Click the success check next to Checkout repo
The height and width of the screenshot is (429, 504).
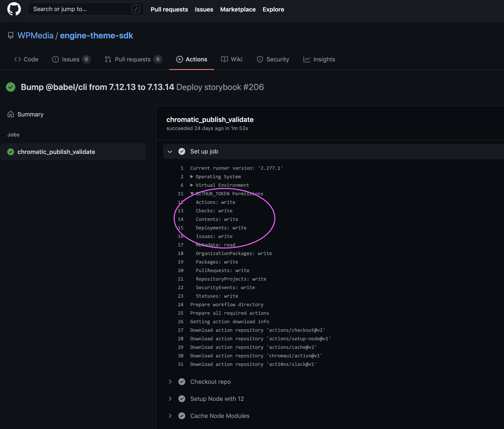182,382
